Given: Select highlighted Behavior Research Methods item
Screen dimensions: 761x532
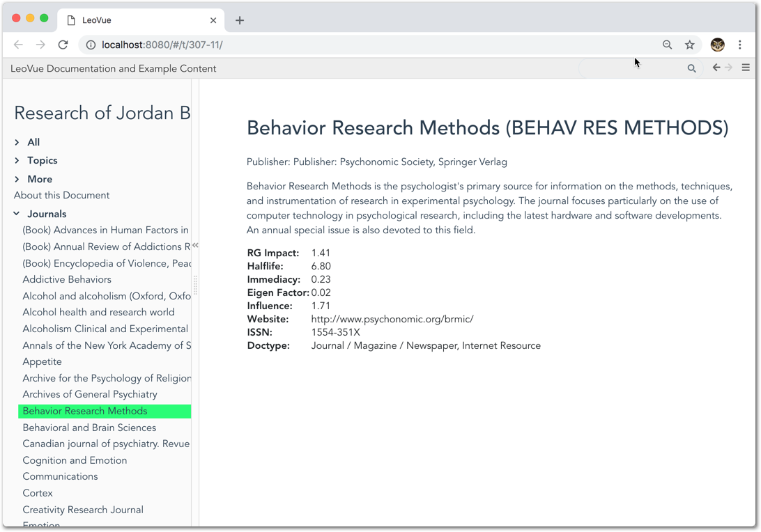Looking at the screenshot, I should point(105,411).
